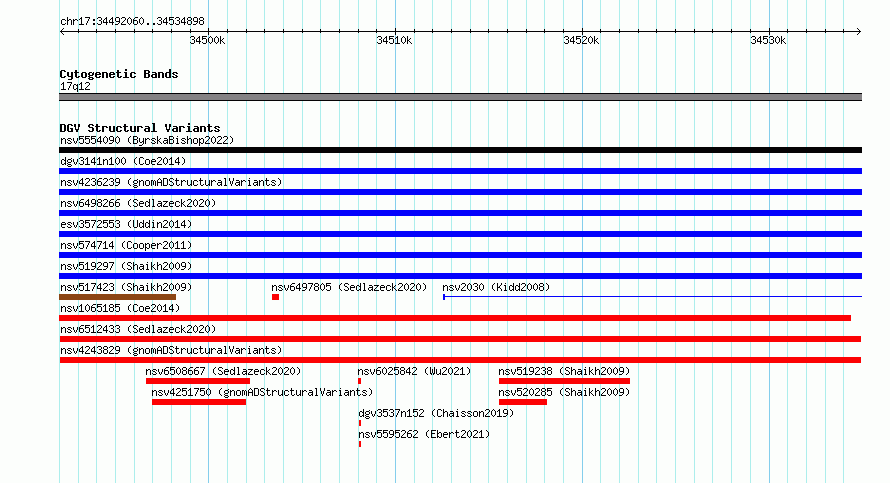
Task: Open the nsv6512433 (Sedlazeck2020) label
Action: (138, 329)
